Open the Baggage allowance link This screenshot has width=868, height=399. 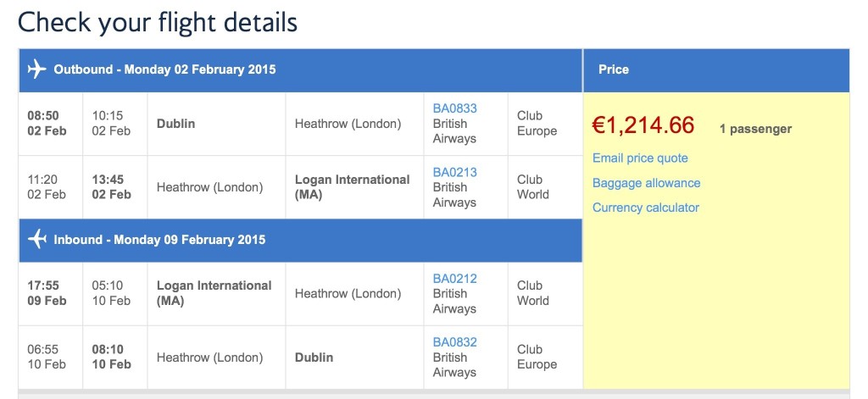click(646, 183)
